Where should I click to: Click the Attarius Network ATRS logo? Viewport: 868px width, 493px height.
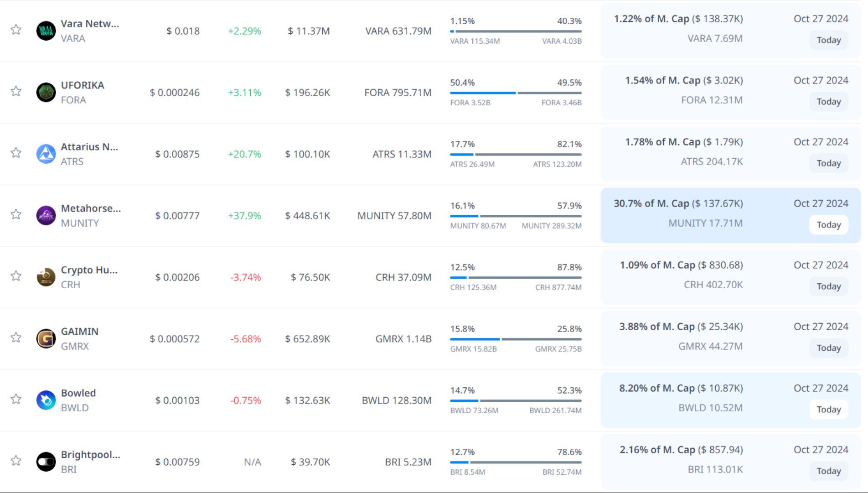(x=46, y=154)
